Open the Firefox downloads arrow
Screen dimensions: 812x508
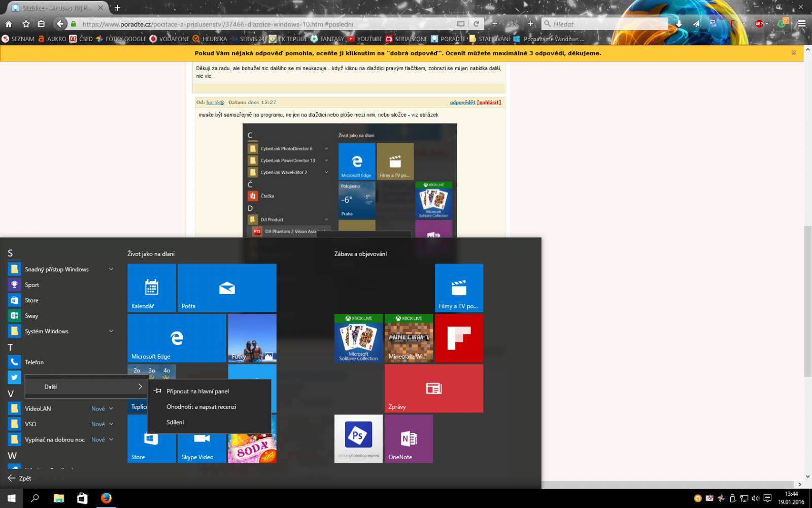click(x=679, y=24)
